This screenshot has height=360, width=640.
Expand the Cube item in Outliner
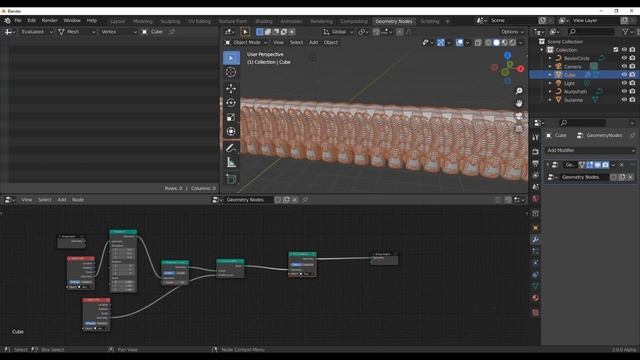550,75
